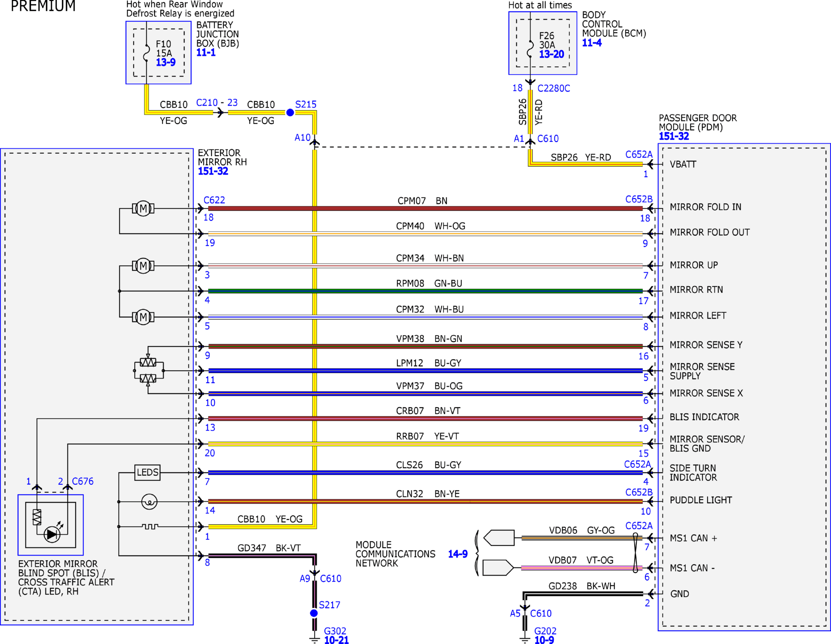Click the MIRROR FOLD IN pin label
831x644 pixels.
coord(705,207)
